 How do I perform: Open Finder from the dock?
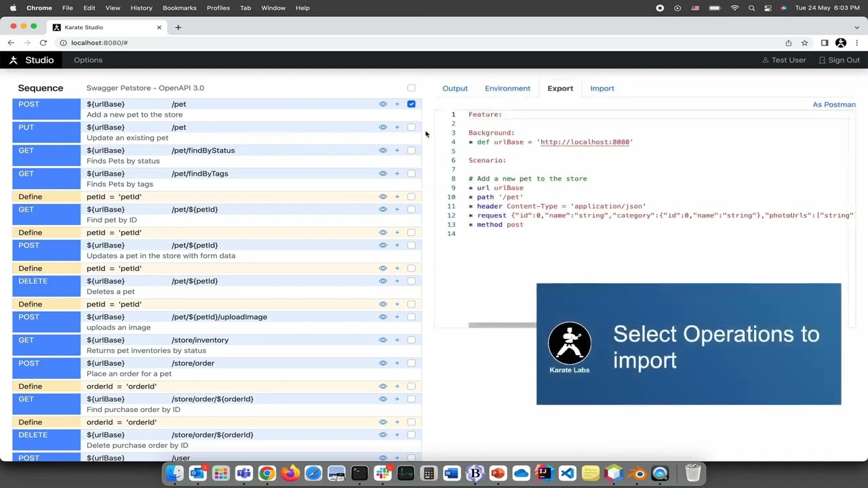[174, 473]
